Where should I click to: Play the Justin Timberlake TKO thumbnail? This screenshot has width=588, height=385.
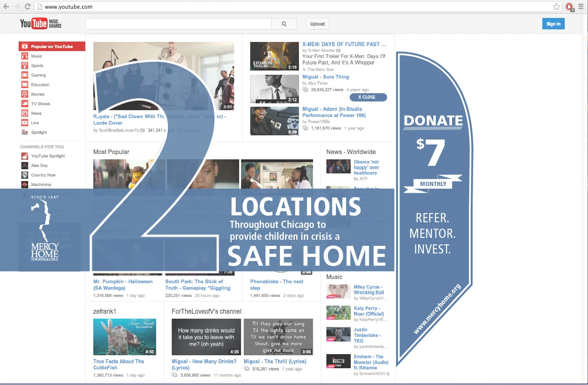pos(339,334)
